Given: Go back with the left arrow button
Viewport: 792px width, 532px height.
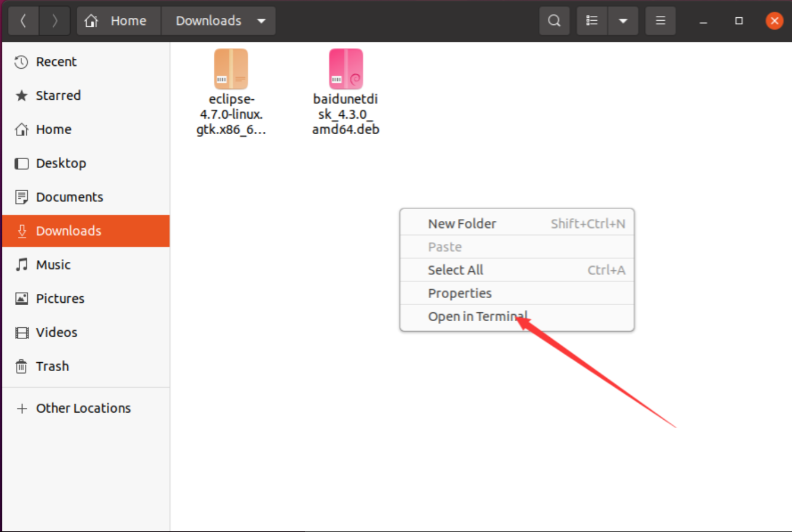Looking at the screenshot, I should pos(23,21).
